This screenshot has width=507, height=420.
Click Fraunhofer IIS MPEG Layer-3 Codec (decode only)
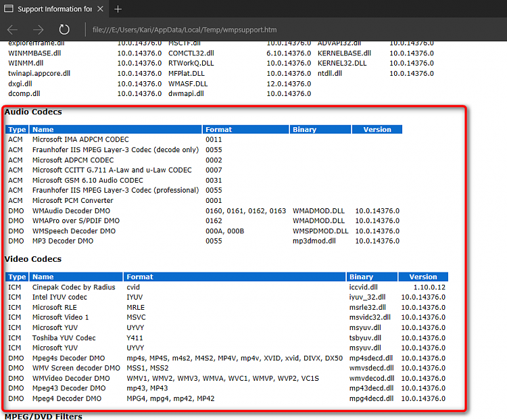click(116, 150)
